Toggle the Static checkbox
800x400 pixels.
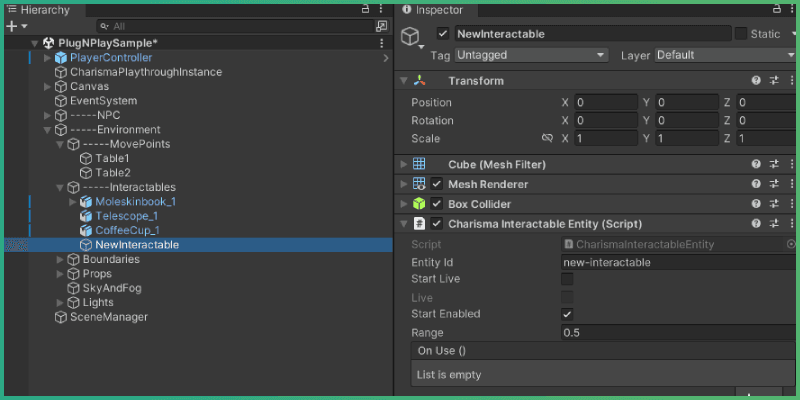tap(741, 34)
